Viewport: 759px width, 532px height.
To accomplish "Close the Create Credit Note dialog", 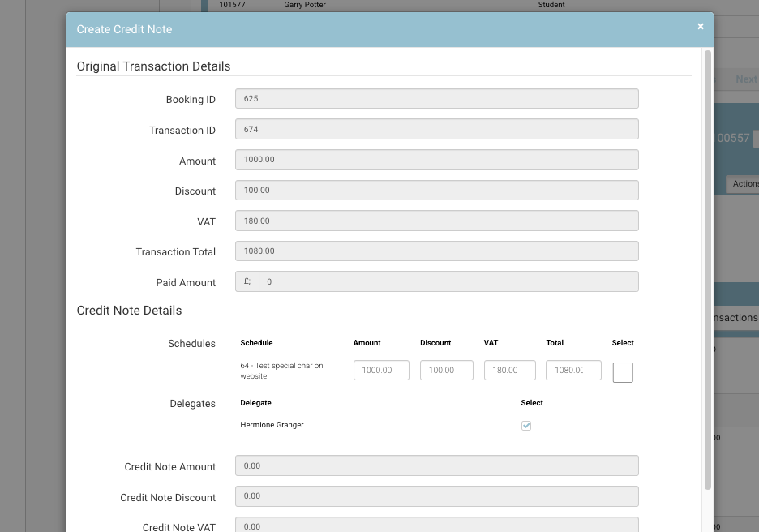I will (x=701, y=27).
